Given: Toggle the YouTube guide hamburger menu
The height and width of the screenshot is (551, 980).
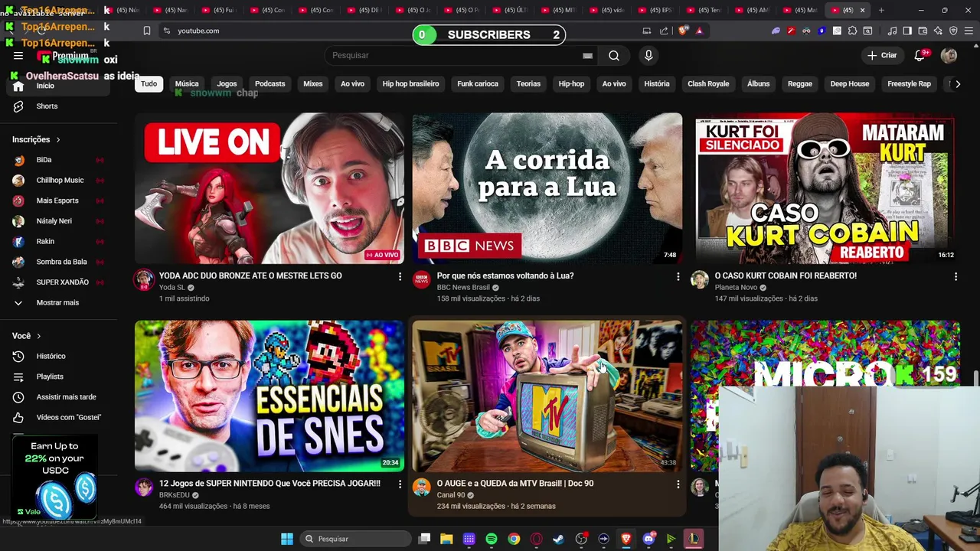Looking at the screenshot, I should pyautogui.click(x=18, y=55).
